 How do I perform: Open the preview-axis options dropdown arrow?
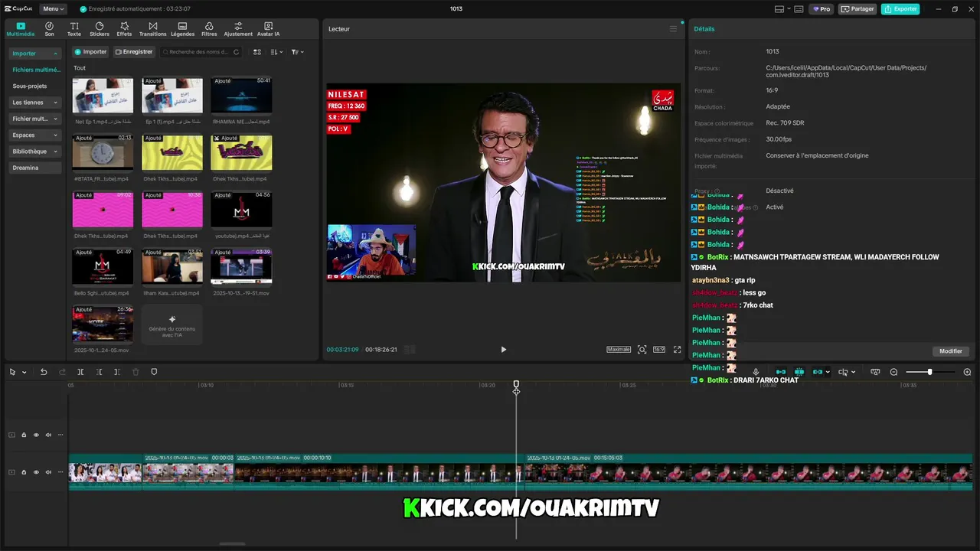click(853, 372)
